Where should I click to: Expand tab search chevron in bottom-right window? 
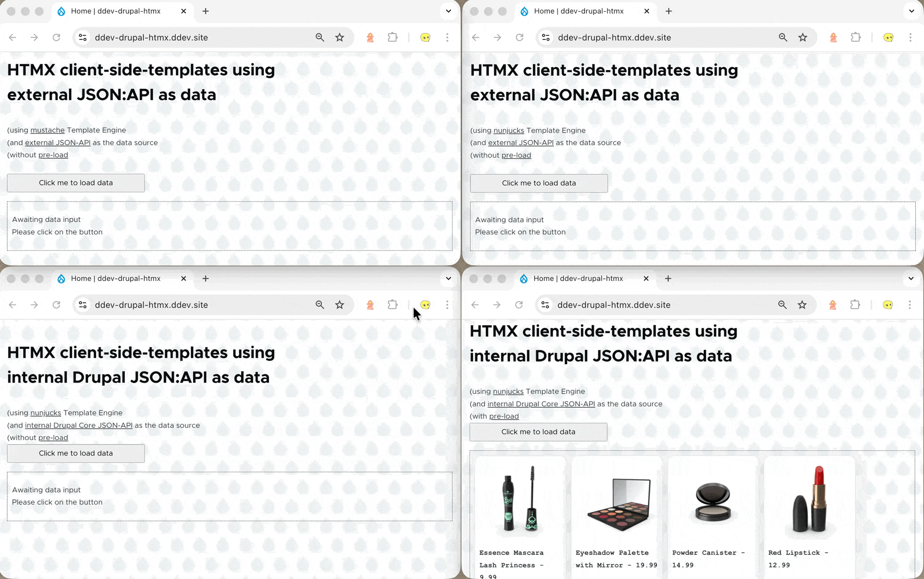click(x=911, y=278)
